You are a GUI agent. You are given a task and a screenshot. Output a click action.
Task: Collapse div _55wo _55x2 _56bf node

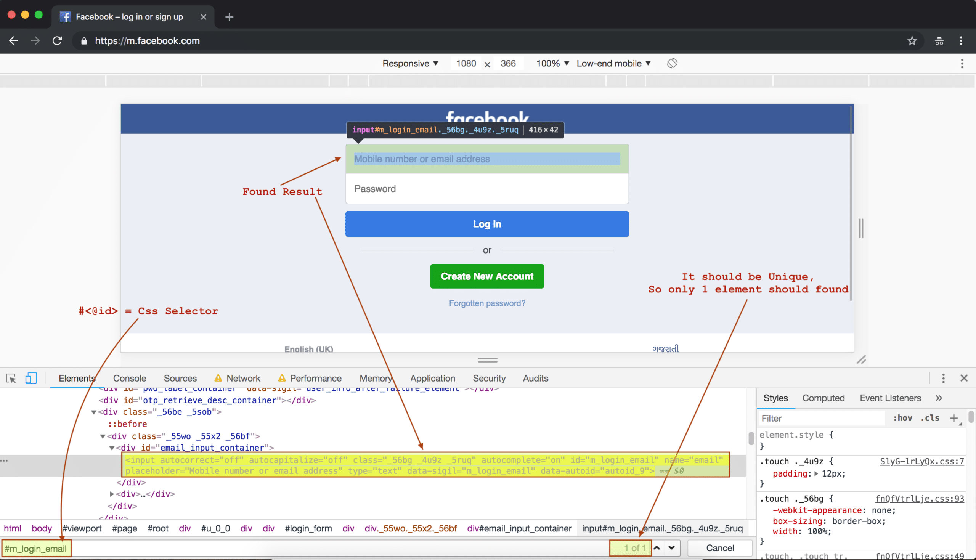tap(103, 436)
